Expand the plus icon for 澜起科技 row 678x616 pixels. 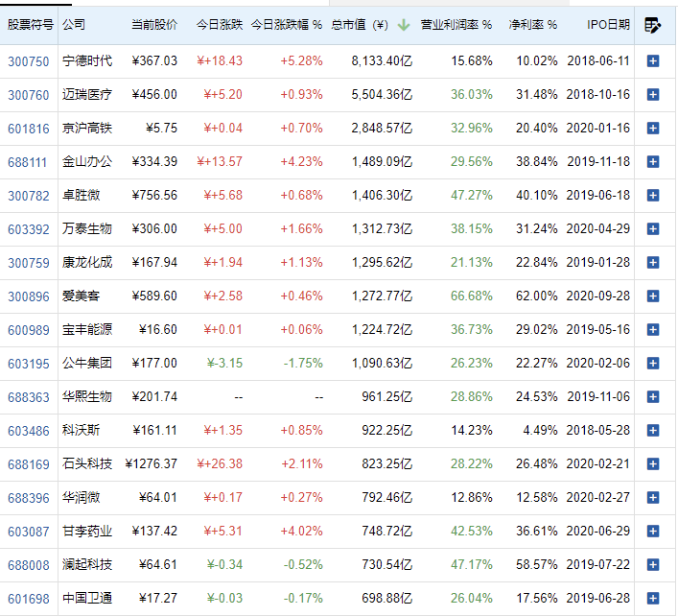click(x=653, y=564)
